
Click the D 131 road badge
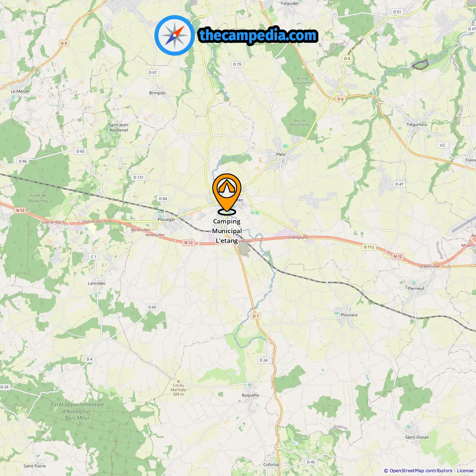138,177
